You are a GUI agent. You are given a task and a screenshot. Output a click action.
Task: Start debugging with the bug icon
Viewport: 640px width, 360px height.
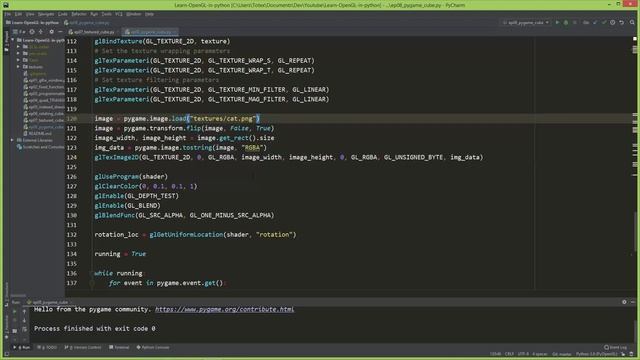566,22
